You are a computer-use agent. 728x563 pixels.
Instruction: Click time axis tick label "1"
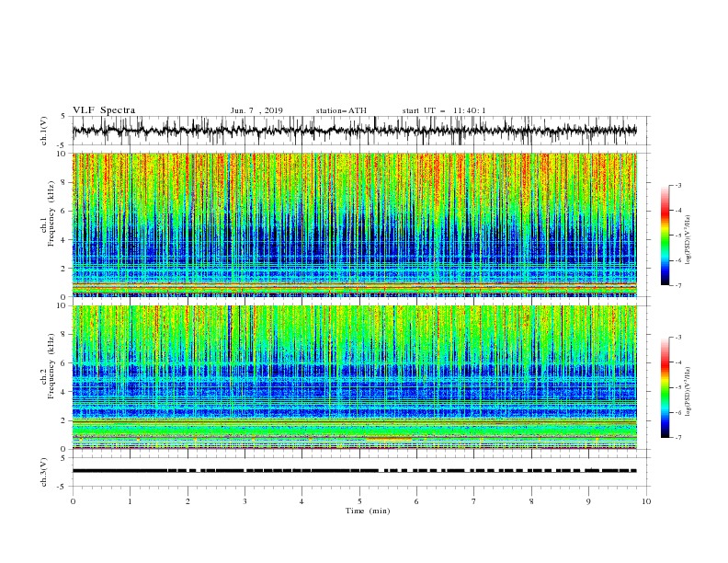(x=130, y=501)
